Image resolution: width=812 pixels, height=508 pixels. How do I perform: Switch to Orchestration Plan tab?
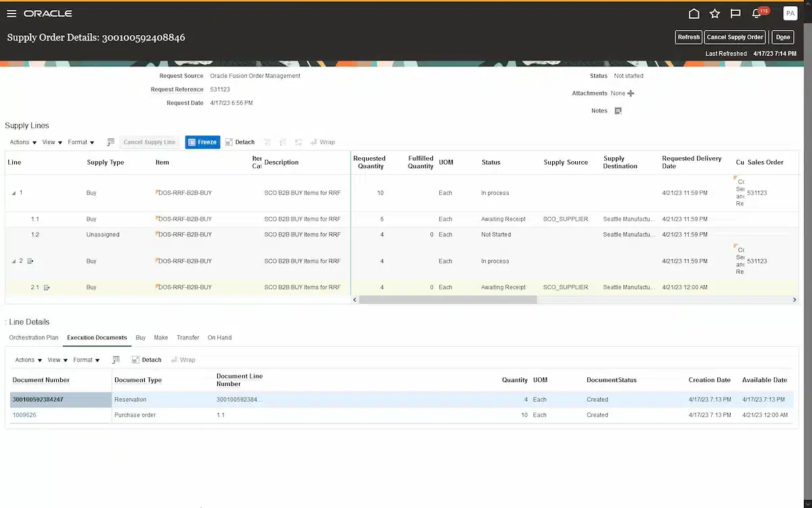coord(34,337)
